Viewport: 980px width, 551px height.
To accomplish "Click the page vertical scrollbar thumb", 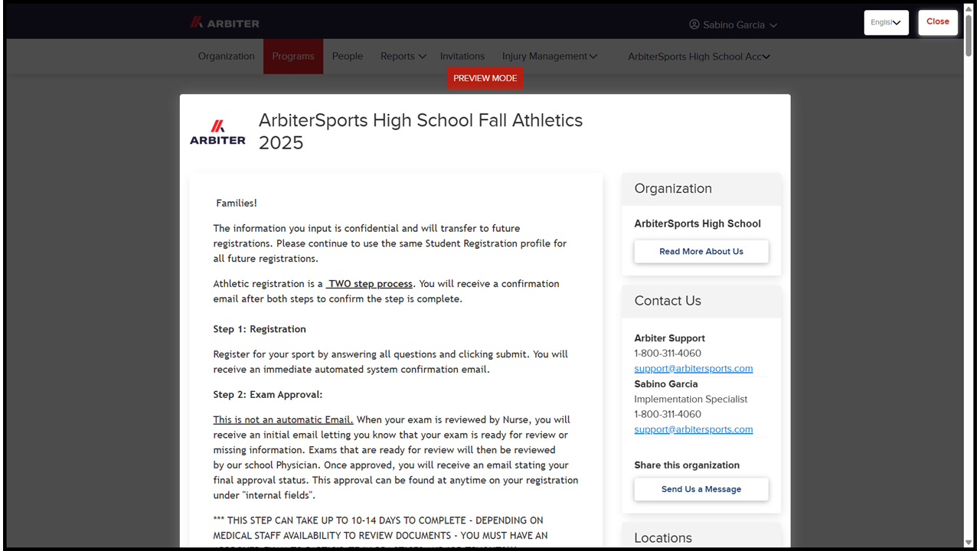I will click(969, 34).
